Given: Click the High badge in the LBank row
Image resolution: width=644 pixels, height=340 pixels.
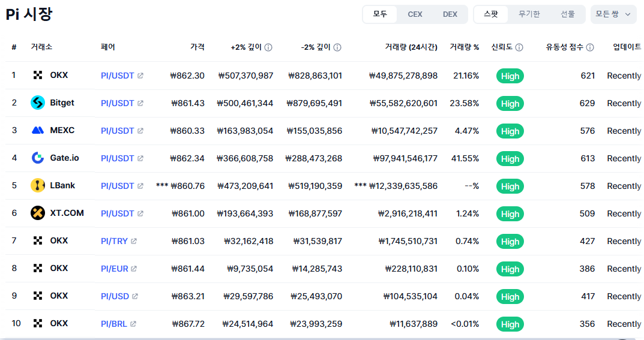Looking at the screenshot, I should coord(510,186).
